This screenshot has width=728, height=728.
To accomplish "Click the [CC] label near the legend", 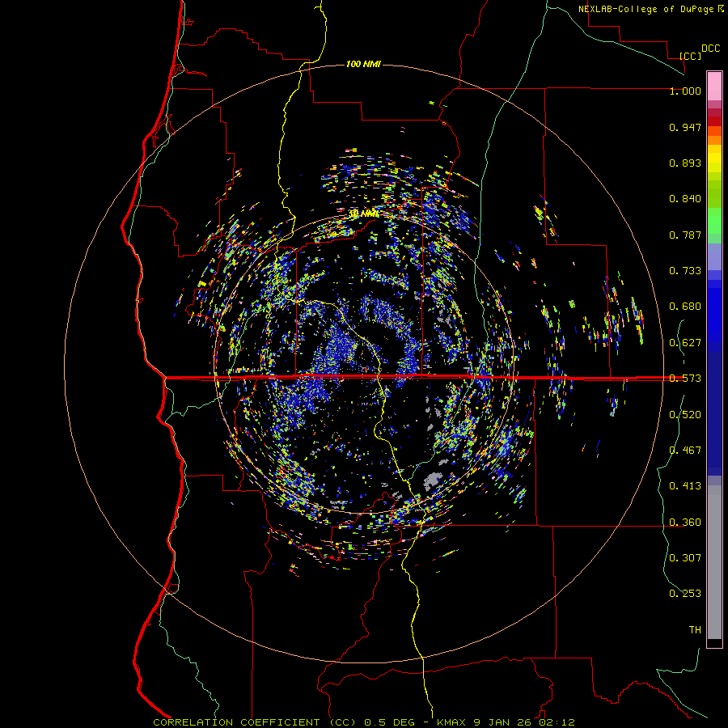I will click(x=690, y=56).
